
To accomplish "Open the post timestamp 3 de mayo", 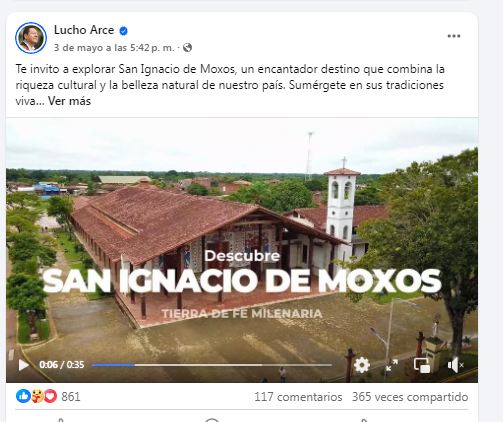I will pyautogui.click(x=114, y=48).
